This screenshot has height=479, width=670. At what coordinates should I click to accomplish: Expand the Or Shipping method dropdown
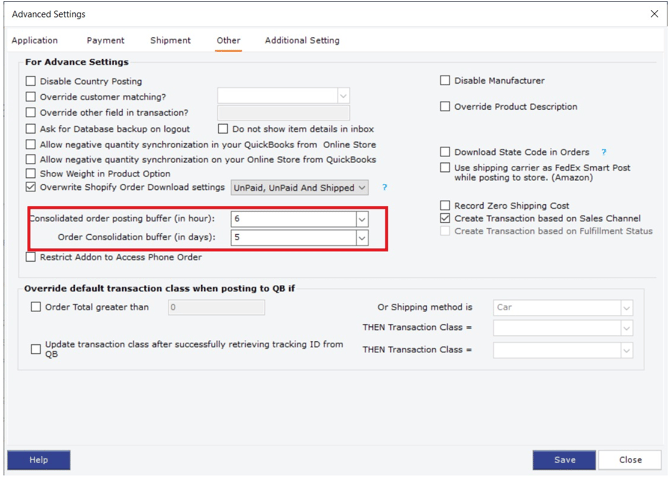pyautogui.click(x=626, y=308)
